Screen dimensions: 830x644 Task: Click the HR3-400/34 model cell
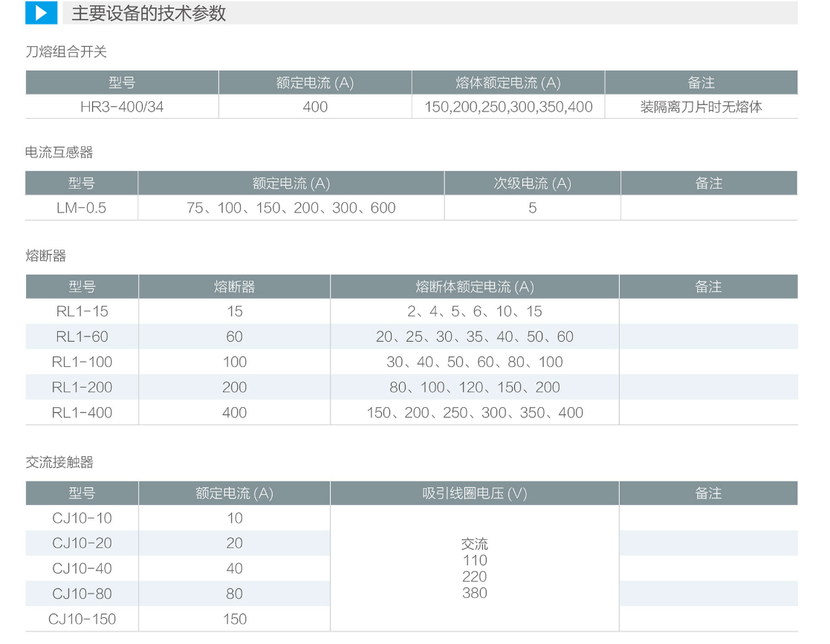point(122,107)
